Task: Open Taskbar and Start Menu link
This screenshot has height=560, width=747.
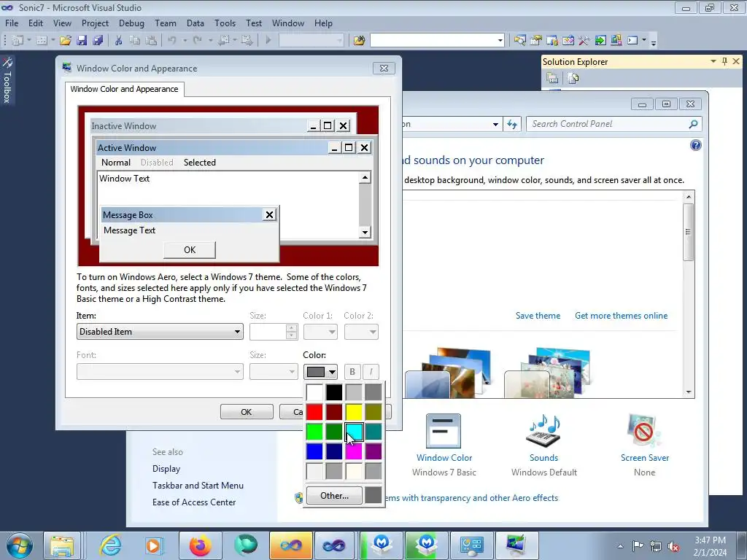Action: click(x=198, y=486)
